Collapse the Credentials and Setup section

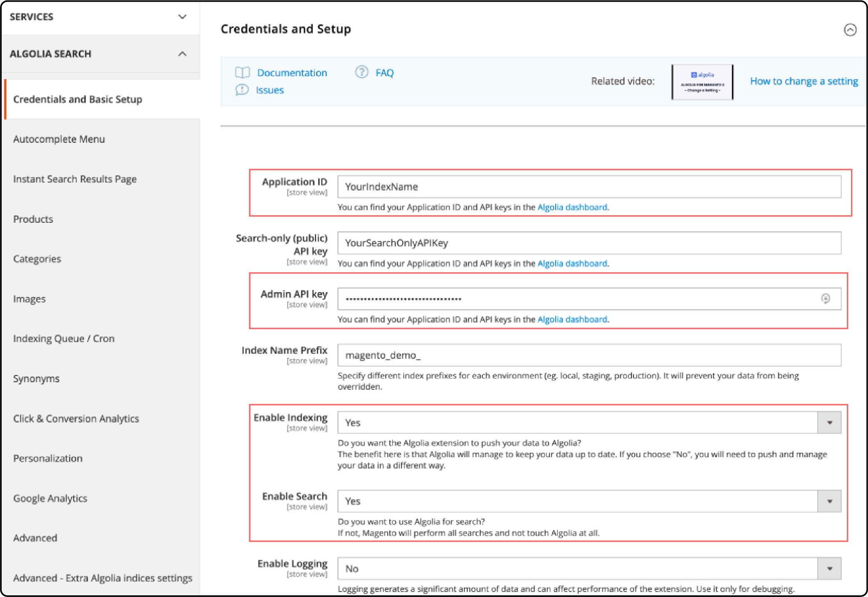(850, 30)
